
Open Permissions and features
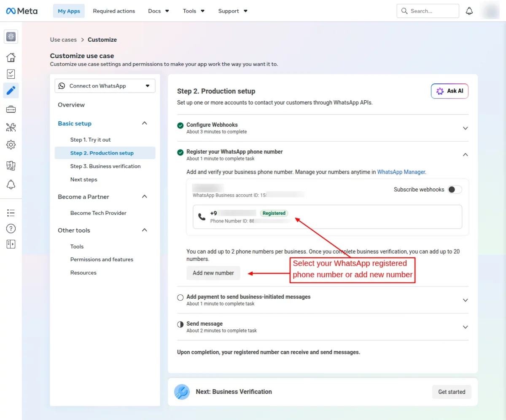pyautogui.click(x=102, y=259)
